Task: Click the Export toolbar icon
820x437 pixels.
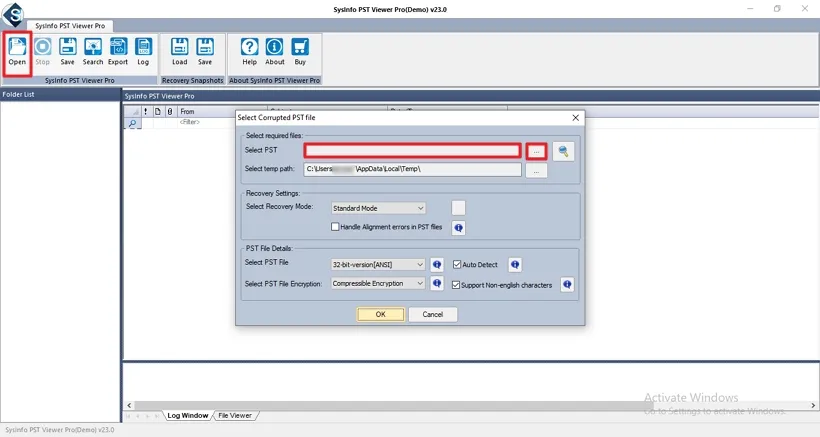Action: (x=118, y=50)
